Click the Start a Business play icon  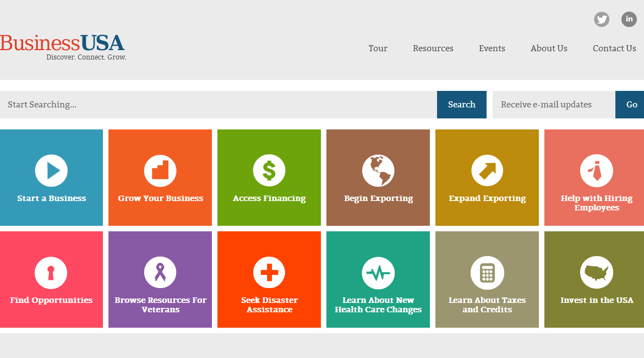[51, 171]
